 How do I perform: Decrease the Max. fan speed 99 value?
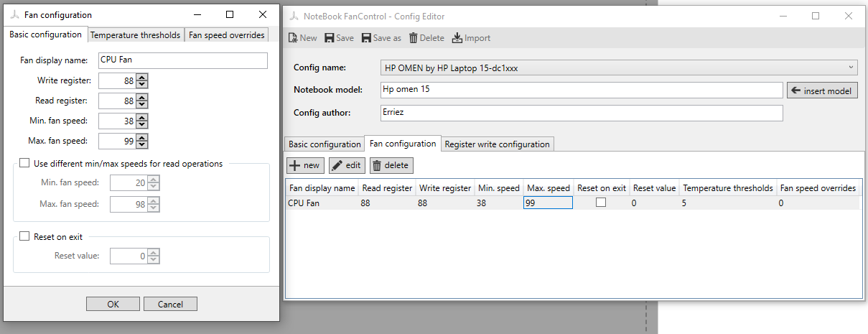tap(142, 144)
